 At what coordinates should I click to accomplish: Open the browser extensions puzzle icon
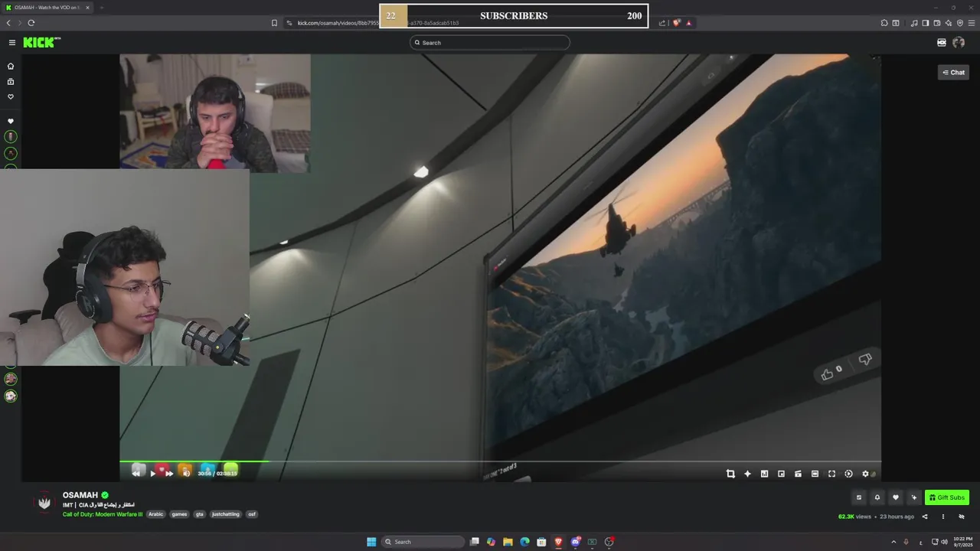[x=884, y=23]
